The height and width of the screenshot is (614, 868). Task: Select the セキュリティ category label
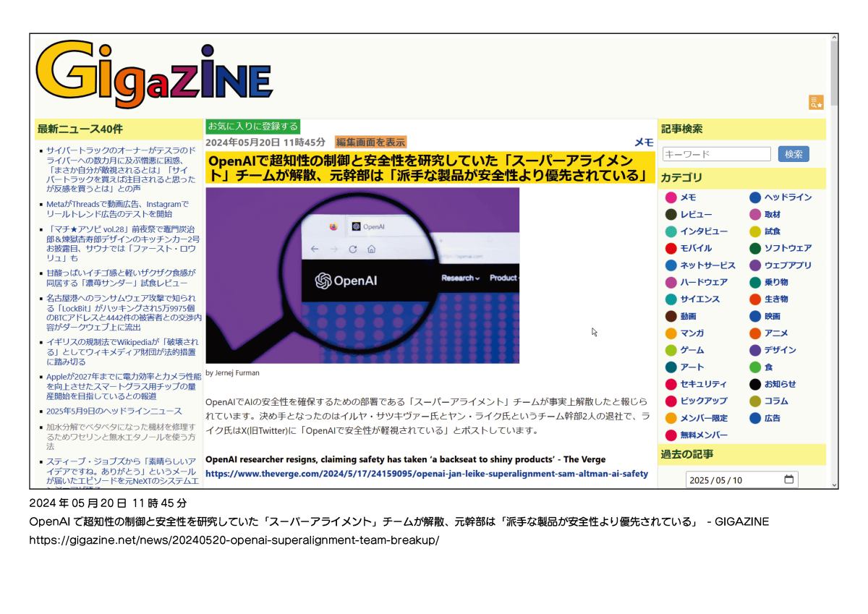tap(704, 384)
